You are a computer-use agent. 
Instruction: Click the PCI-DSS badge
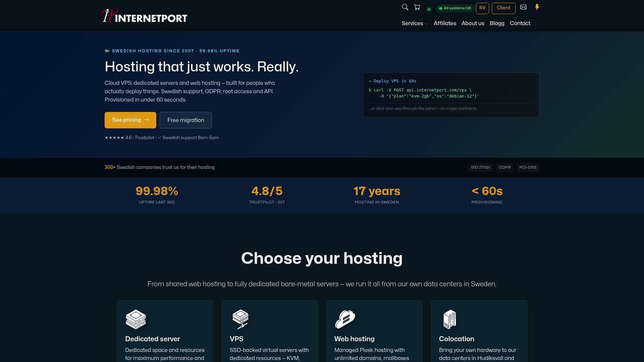pyautogui.click(x=528, y=167)
